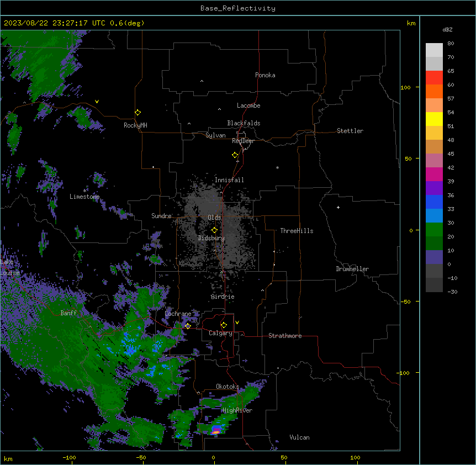476x465 pixels.
Task: Click the Lake Louise map label
Action: pyautogui.click(x=10, y=267)
